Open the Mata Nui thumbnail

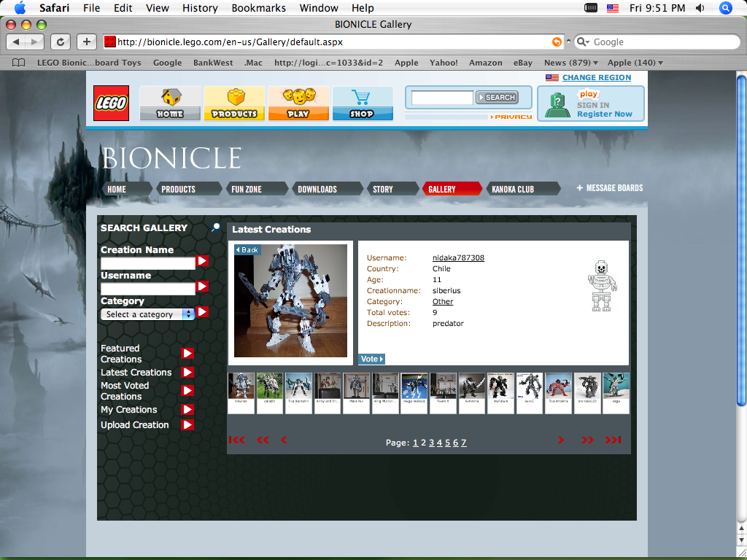(356, 393)
